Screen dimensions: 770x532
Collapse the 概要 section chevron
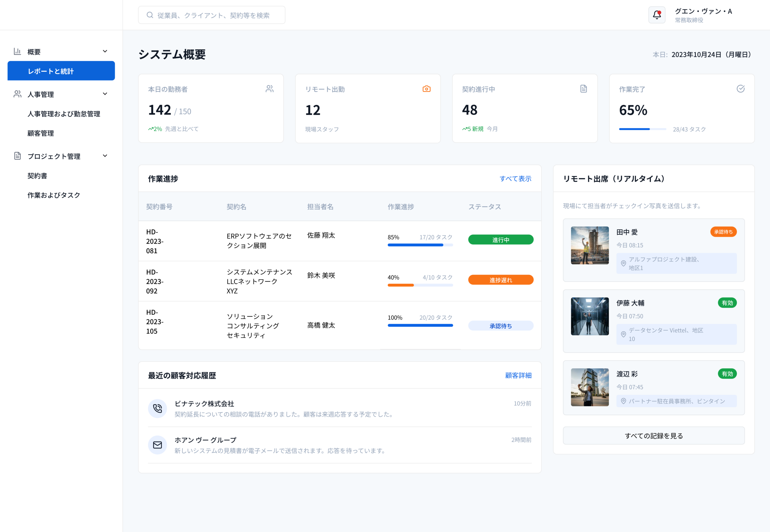(x=105, y=51)
